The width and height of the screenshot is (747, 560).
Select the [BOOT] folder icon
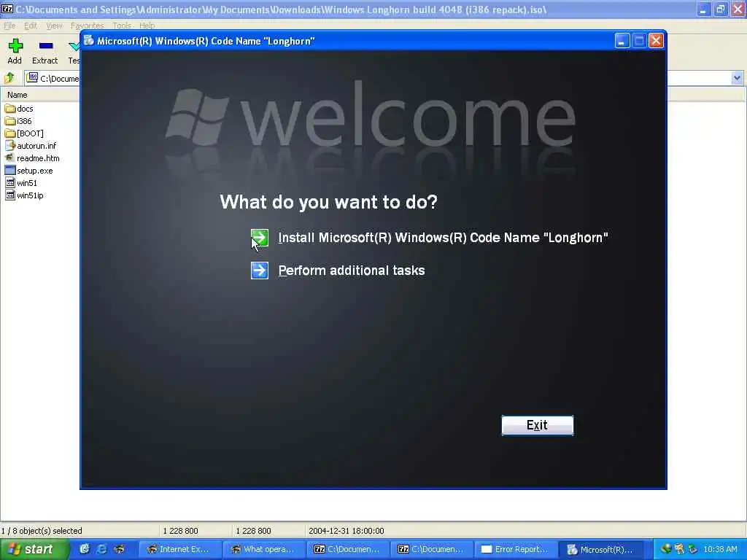(10, 133)
